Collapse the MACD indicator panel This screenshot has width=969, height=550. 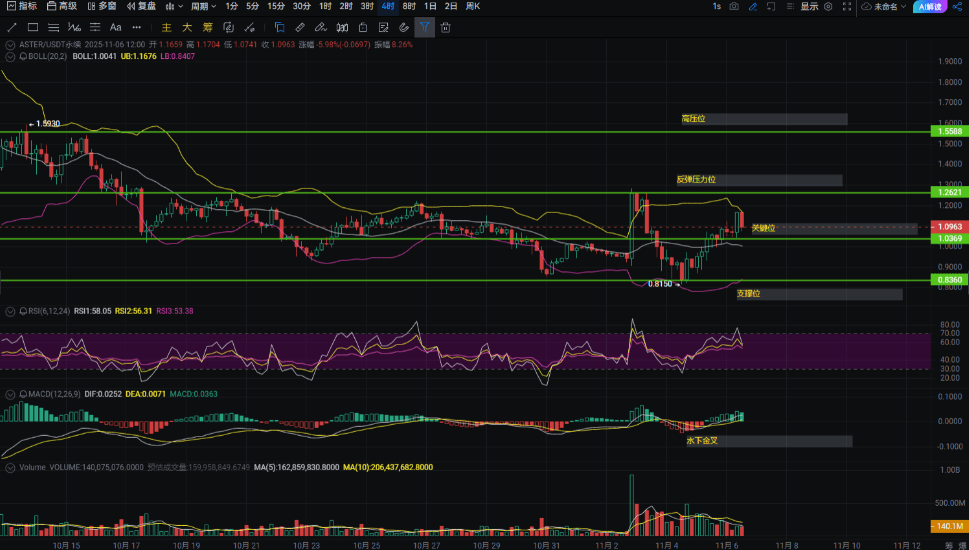pos(10,394)
